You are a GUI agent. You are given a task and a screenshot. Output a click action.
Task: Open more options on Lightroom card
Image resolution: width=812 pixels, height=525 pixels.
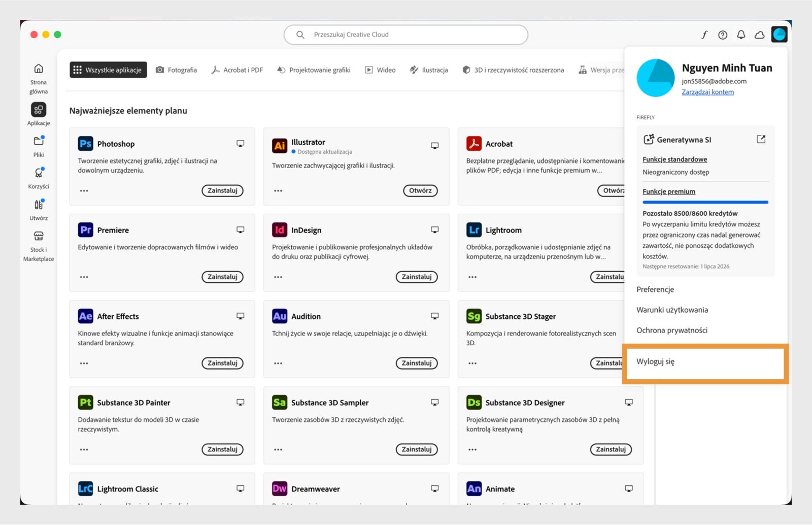point(472,277)
